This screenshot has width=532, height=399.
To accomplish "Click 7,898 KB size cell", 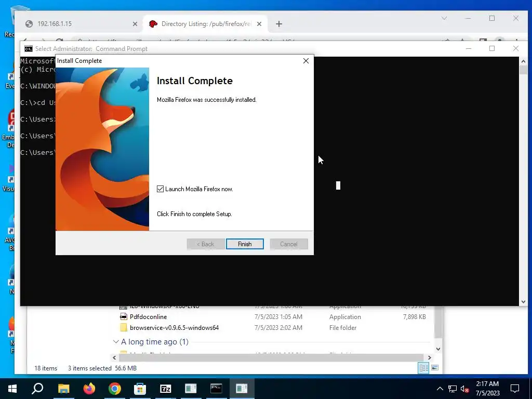I will (x=414, y=317).
